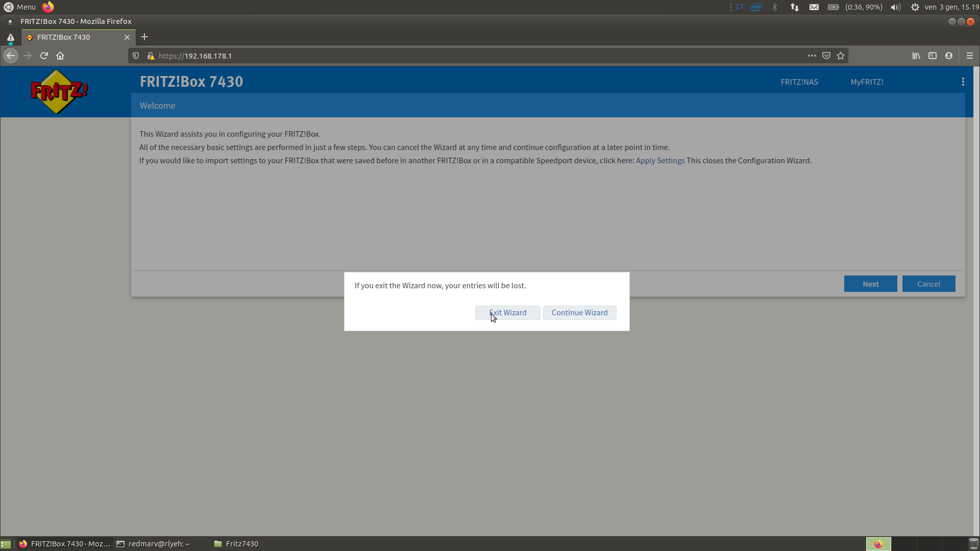Open a new browser tab
980x551 pixels.
tap(144, 37)
